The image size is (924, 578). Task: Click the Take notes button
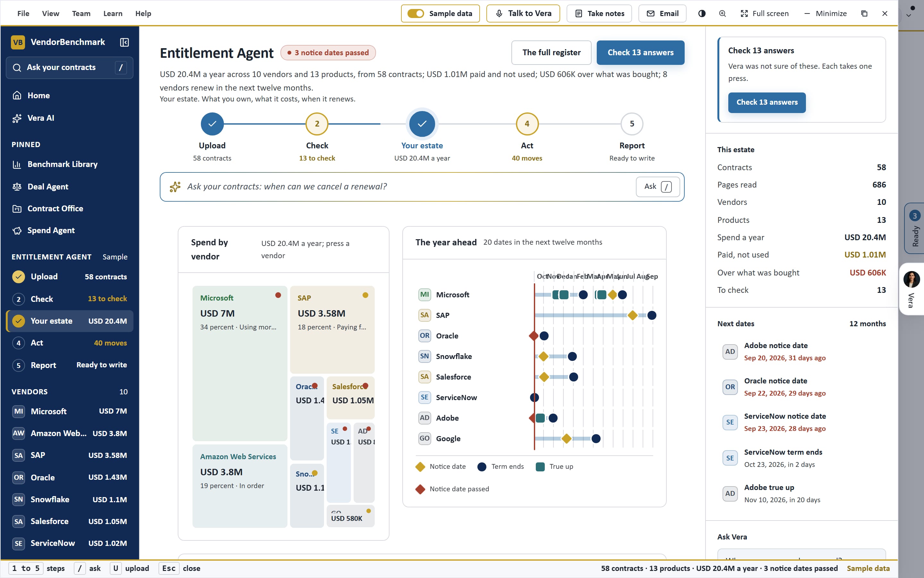[x=599, y=13]
